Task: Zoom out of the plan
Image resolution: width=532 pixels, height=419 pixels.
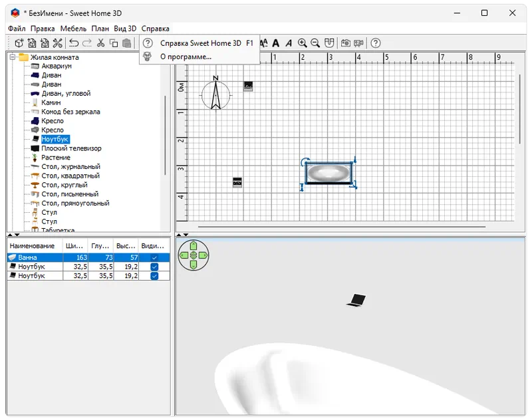Action: (315, 43)
